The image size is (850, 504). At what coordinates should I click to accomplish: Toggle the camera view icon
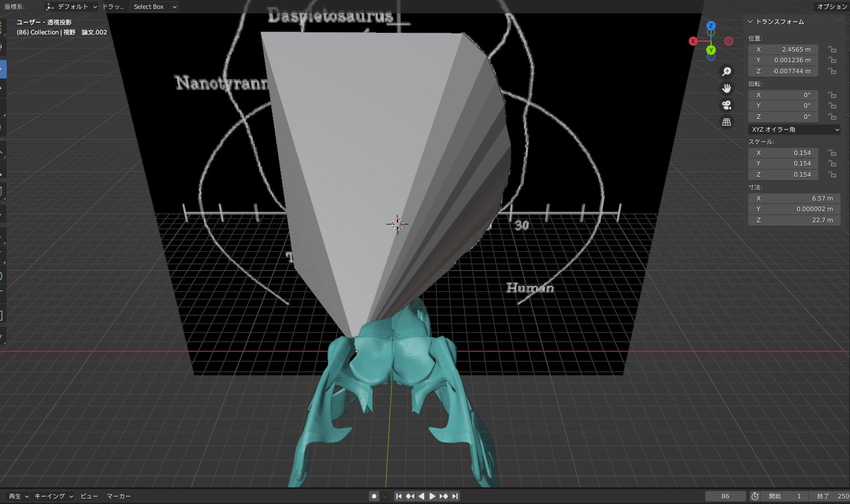[x=727, y=105]
